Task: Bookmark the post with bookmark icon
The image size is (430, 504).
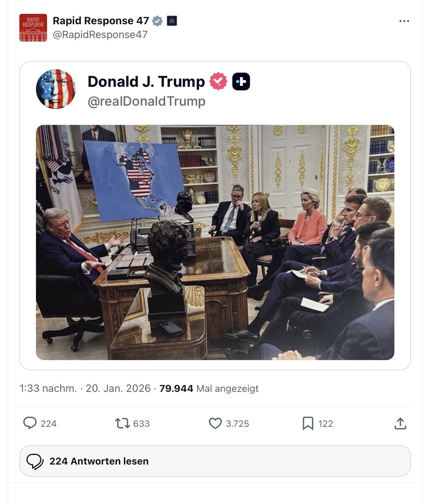Action: 308,423
